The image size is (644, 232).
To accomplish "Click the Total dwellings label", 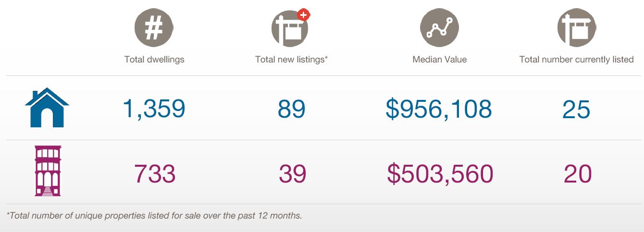I will point(154,60).
